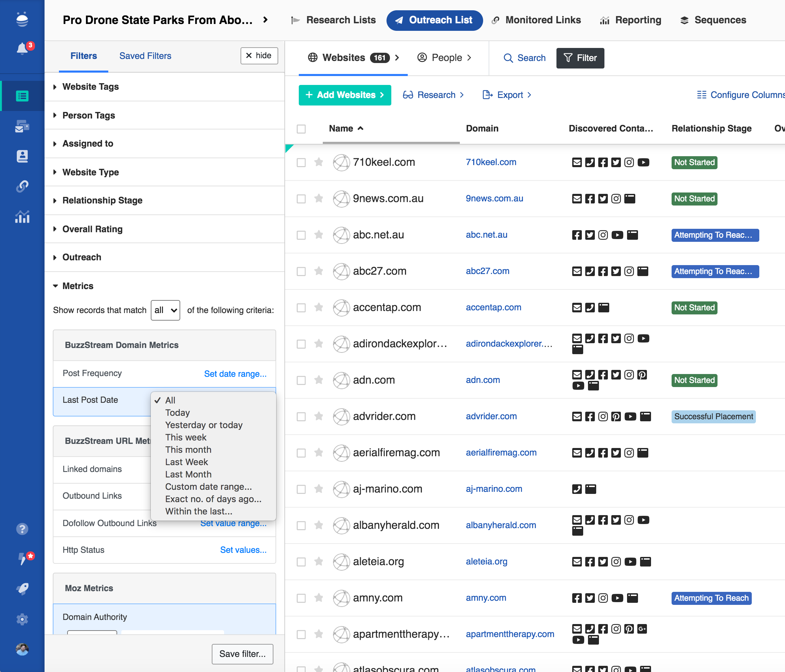Star the 710keel.com website row
Image resolution: width=785 pixels, height=672 pixels.
click(x=319, y=162)
